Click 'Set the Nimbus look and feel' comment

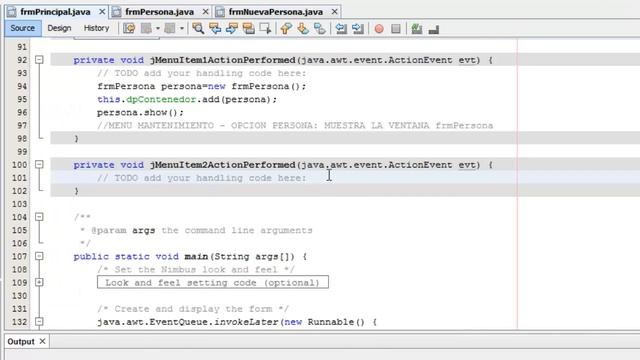[196, 269]
